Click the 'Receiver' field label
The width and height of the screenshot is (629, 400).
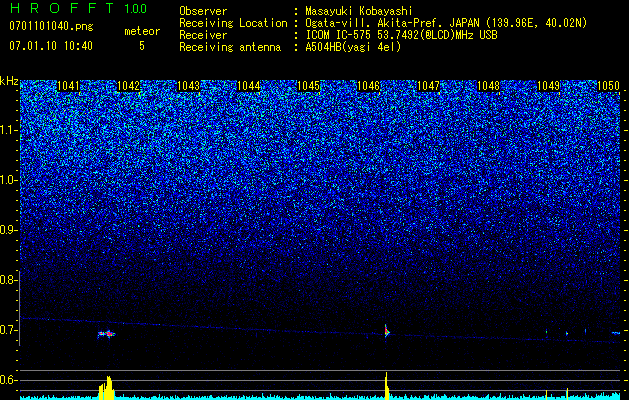203,35
